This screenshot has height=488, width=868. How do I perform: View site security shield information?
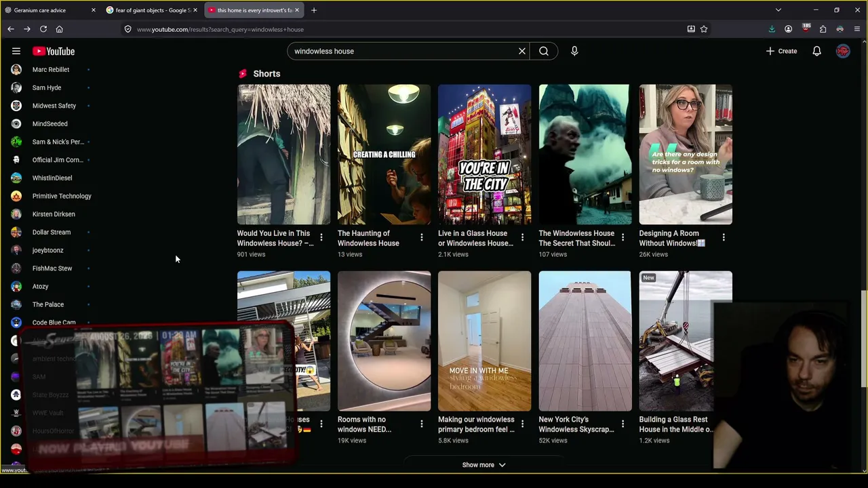click(127, 29)
